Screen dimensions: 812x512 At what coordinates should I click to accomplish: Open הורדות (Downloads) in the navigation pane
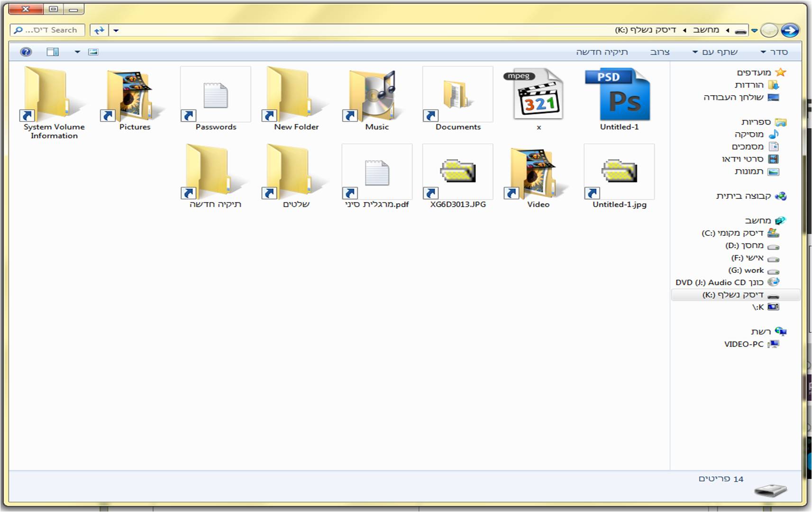pos(756,85)
